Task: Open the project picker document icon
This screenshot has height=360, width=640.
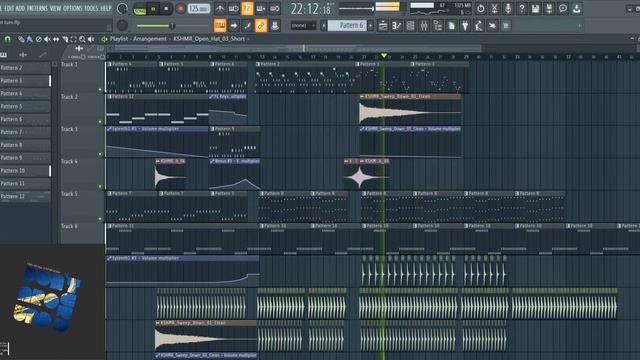Action: pos(451,26)
